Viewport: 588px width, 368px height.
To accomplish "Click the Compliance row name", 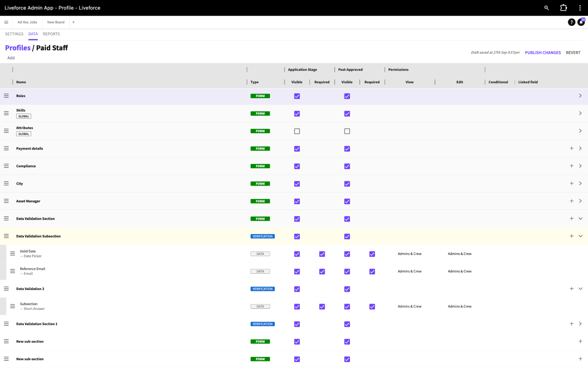I will point(26,166).
